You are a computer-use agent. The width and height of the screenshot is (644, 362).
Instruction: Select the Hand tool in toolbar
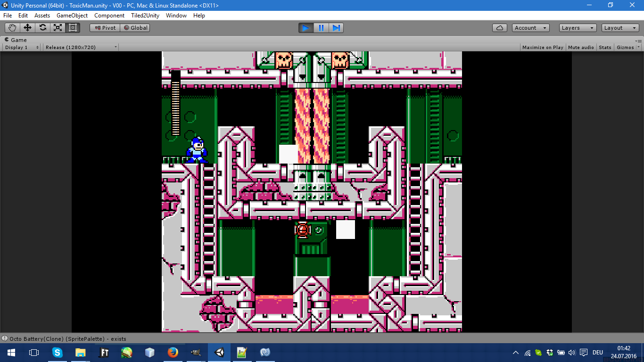(12, 28)
